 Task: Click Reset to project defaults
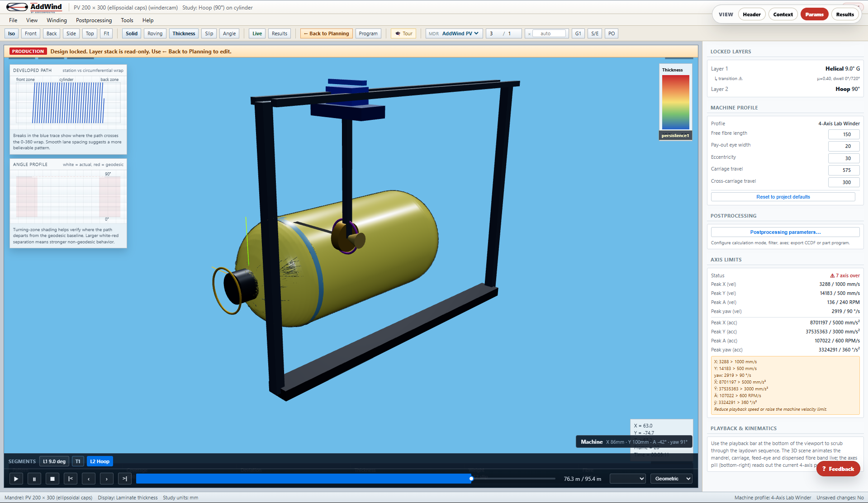[x=783, y=197]
